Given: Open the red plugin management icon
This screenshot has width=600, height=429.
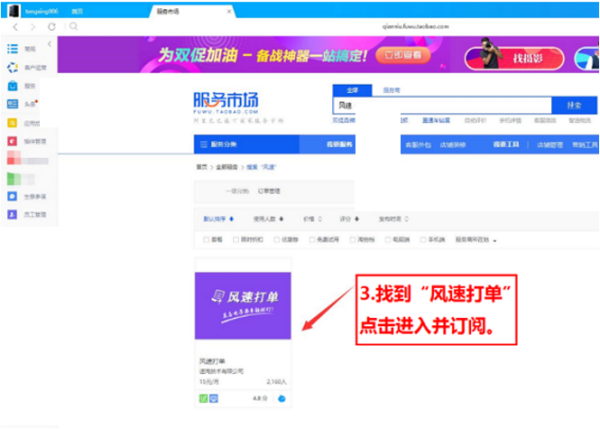Looking at the screenshot, I should [12, 141].
